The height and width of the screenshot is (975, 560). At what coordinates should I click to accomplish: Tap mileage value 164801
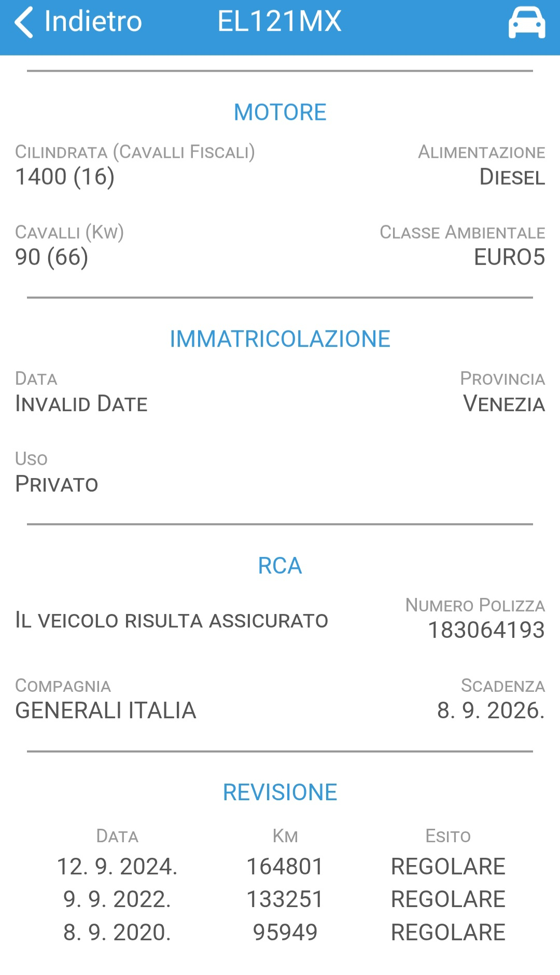285,867
